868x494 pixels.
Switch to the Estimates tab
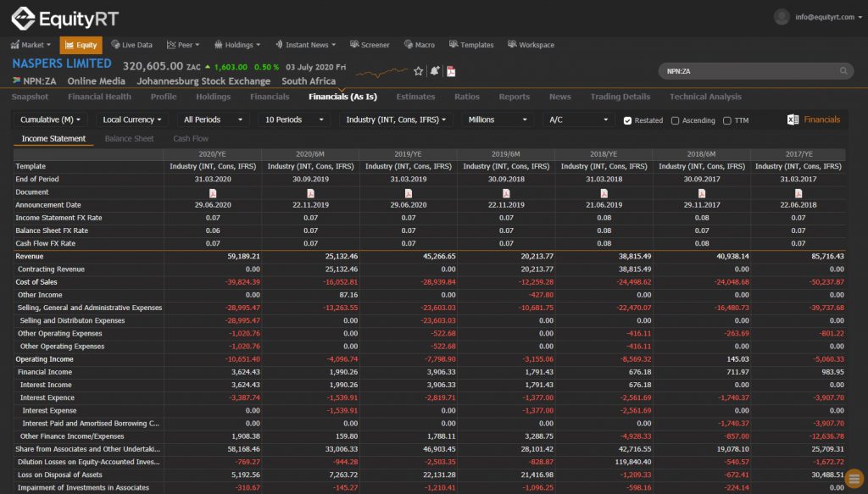click(415, 97)
